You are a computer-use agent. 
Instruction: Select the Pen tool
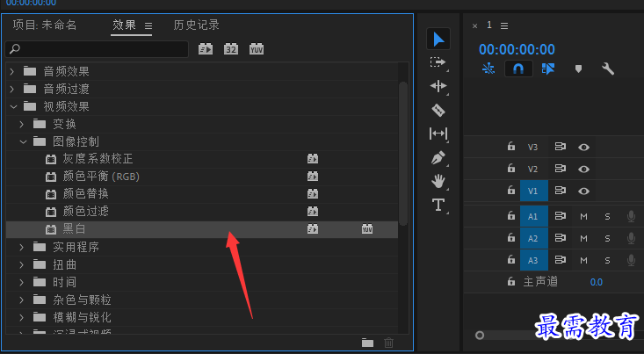pyautogui.click(x=438, y=158)
